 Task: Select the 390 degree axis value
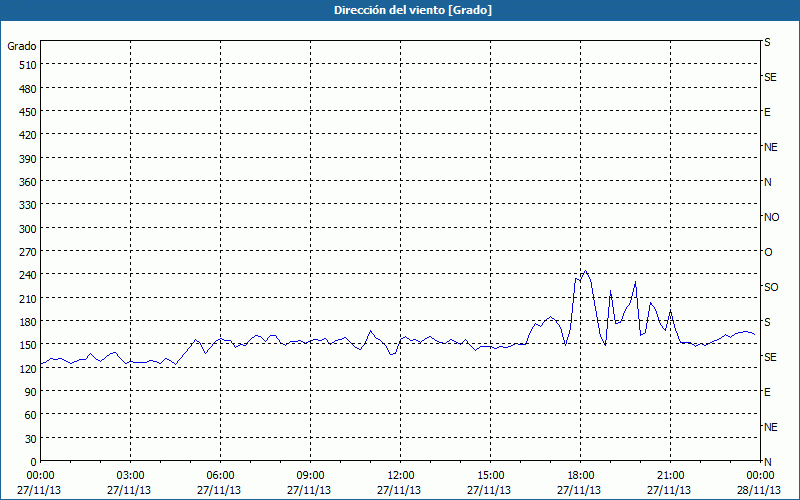point(29,159)
